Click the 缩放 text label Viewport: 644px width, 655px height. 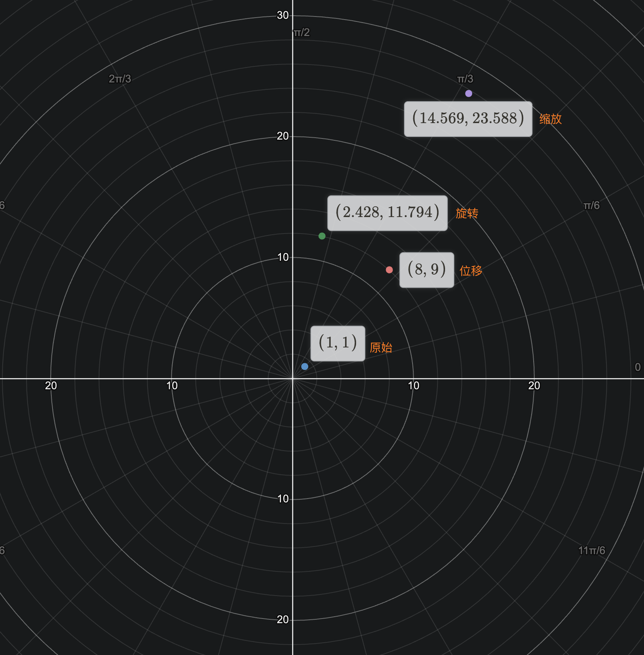550,120
